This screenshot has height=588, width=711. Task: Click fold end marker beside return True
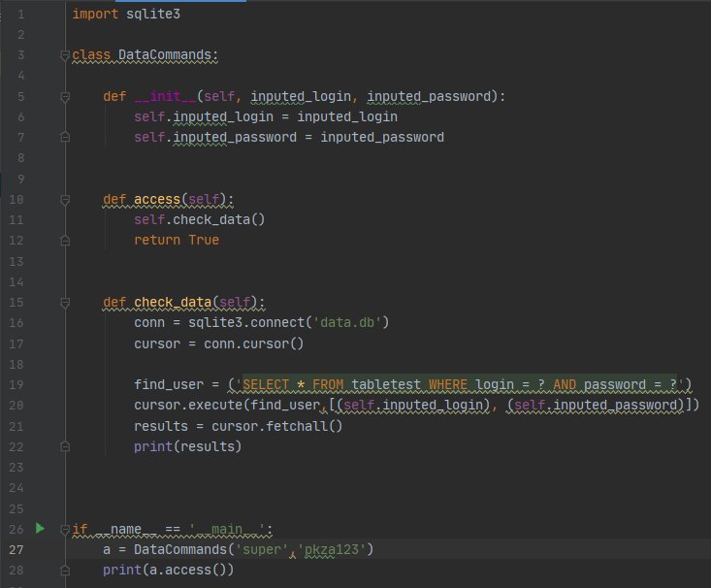pos(65,240)
